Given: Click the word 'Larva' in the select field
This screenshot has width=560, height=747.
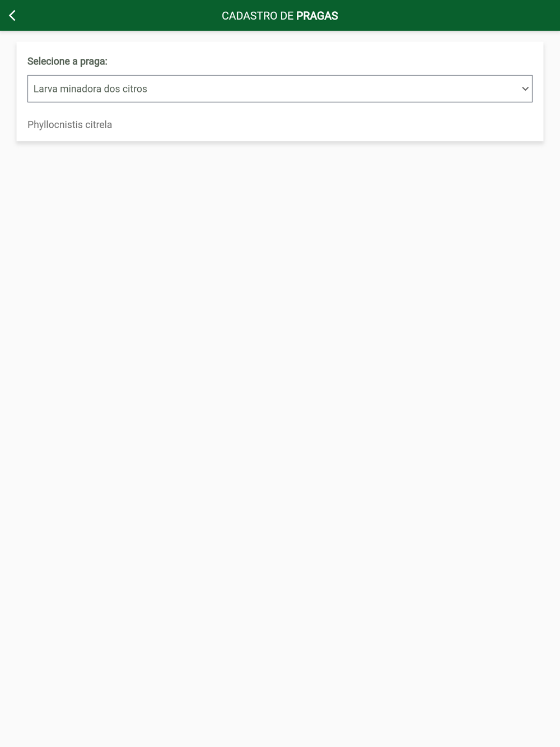Looking at the screenshot, I should coord(45,89).
